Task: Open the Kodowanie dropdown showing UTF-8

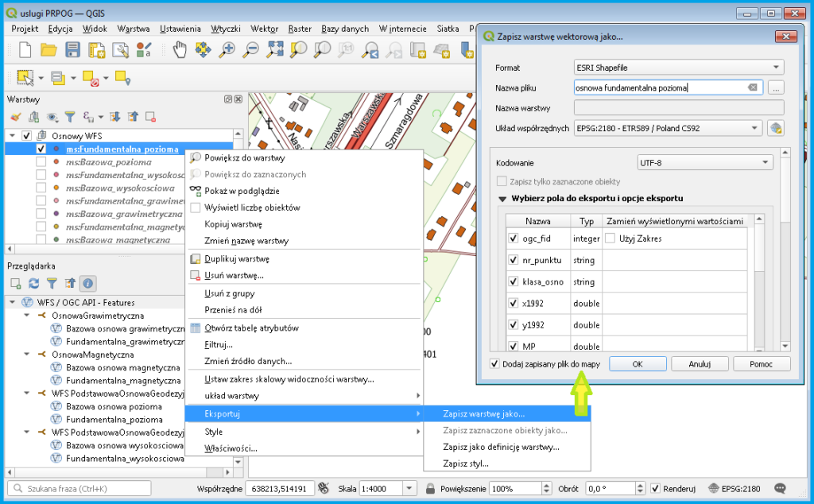Action: tap(705, 162)
